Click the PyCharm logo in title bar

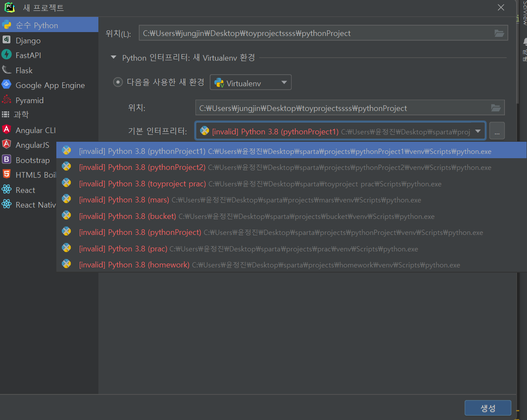[x=9, y=7]
